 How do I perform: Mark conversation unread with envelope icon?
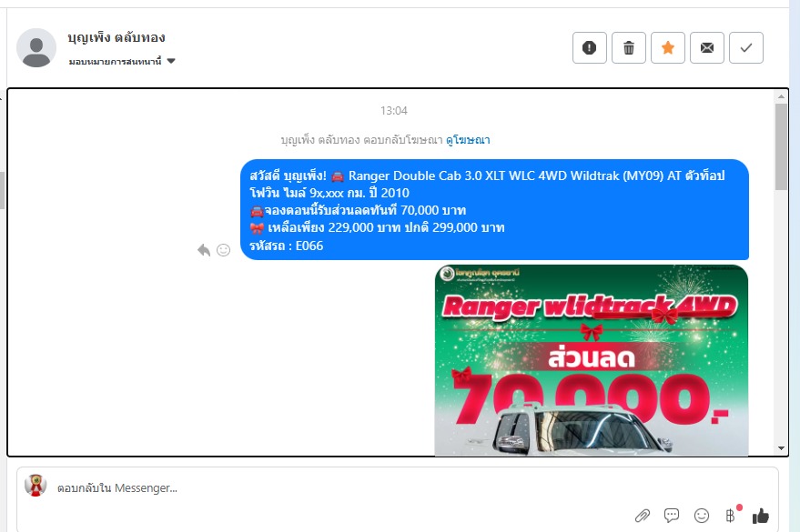pos(707,47)
